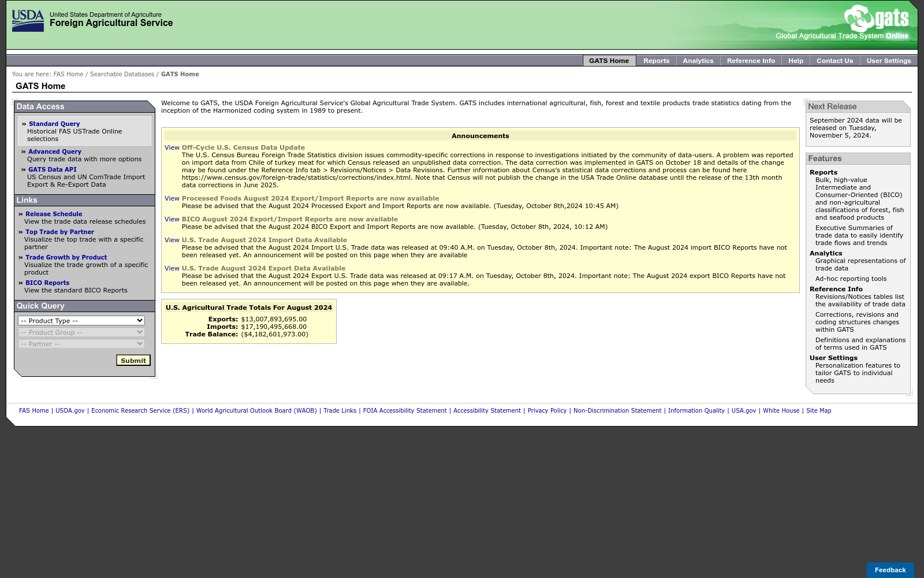This screenshot has width=924, height=578.
Task: View the U.S. Trade August 2024 Export announcement
Action: pyautogui.click(x=172, y=269)
